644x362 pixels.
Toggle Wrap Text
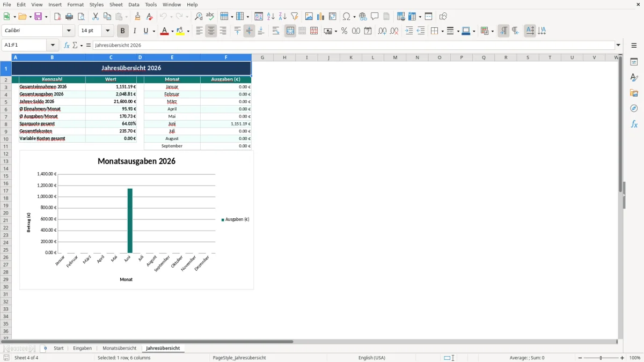(276, 31)
